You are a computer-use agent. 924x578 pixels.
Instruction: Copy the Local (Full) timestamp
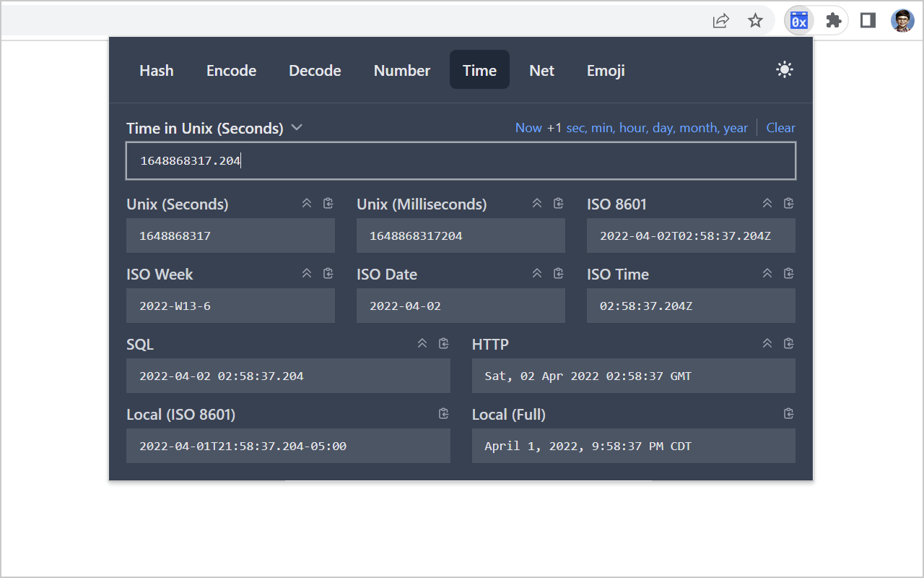[788, 413]
